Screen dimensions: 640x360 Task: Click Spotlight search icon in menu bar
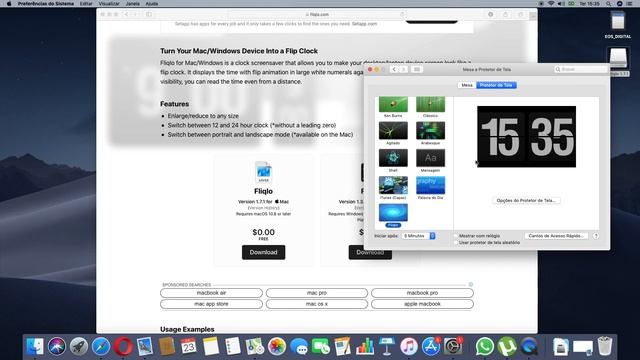point(608,3)
